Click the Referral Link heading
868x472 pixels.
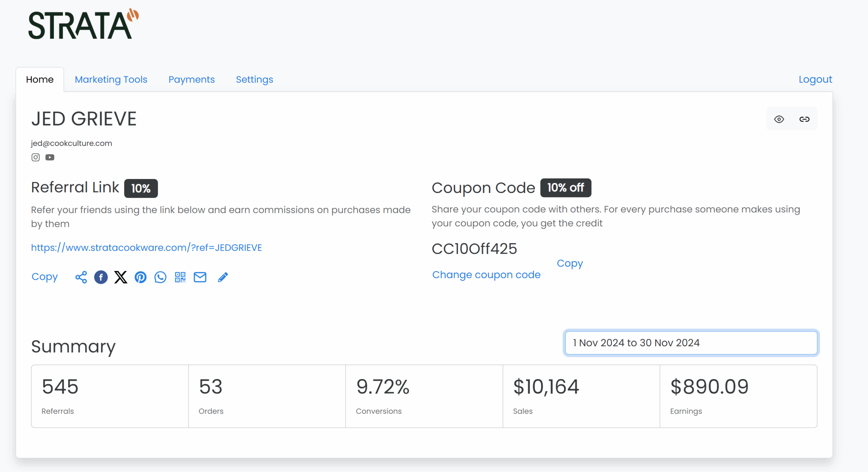pyautogui.click(x=75, y=188)
